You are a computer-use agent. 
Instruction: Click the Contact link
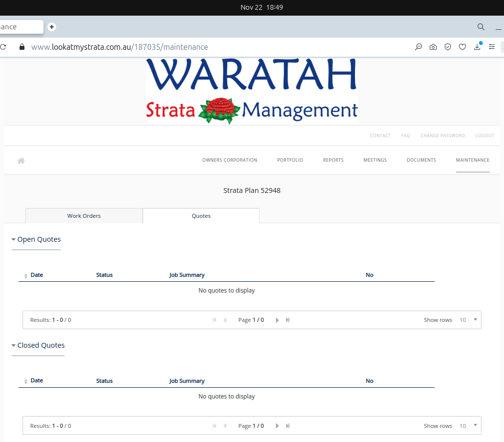coord(380,136)
